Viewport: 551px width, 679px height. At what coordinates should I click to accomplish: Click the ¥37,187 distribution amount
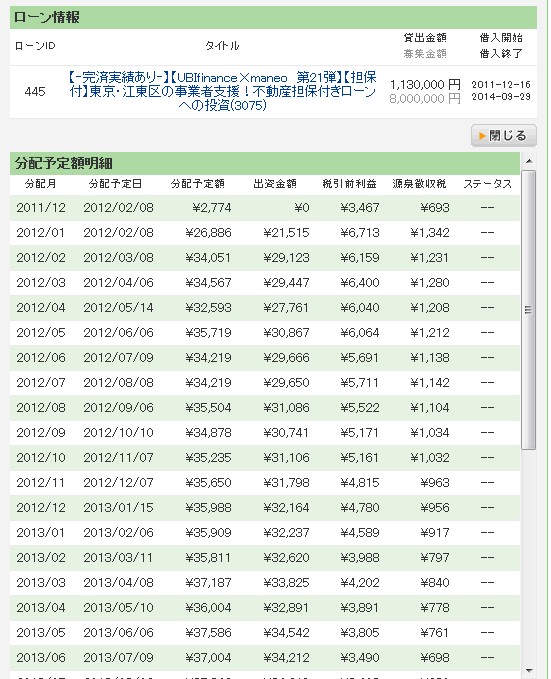[208, 583]
